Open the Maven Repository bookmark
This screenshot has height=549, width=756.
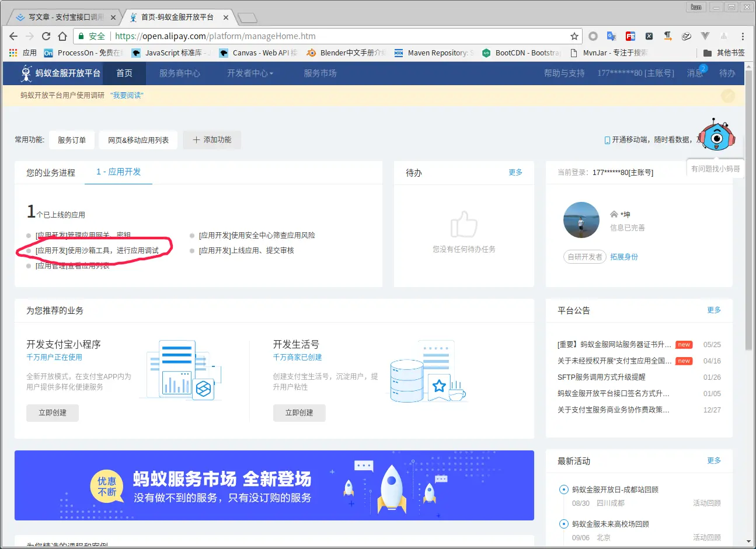[x=434, y=53]
